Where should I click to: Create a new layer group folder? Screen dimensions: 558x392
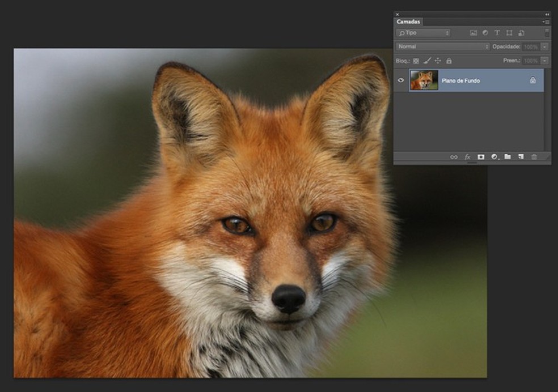point(508,157)
